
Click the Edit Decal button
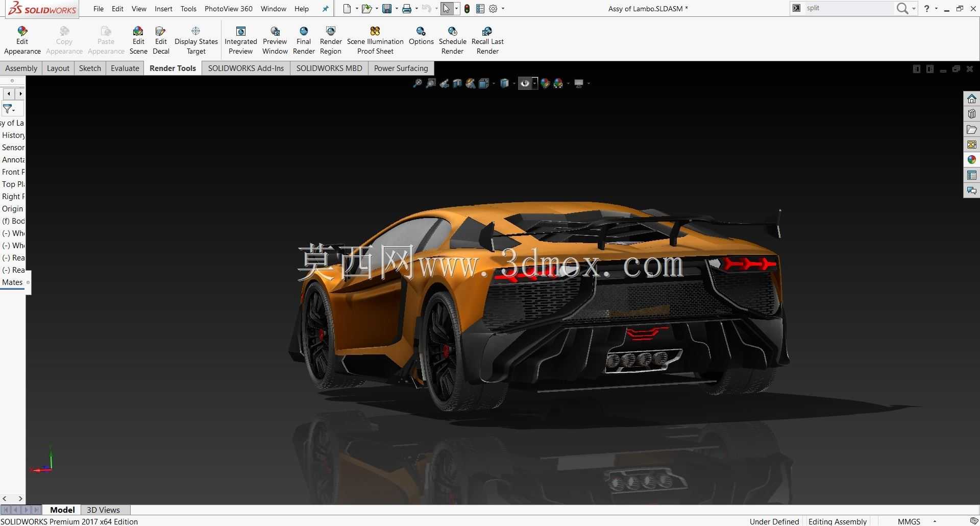click(x=161, y=40)
